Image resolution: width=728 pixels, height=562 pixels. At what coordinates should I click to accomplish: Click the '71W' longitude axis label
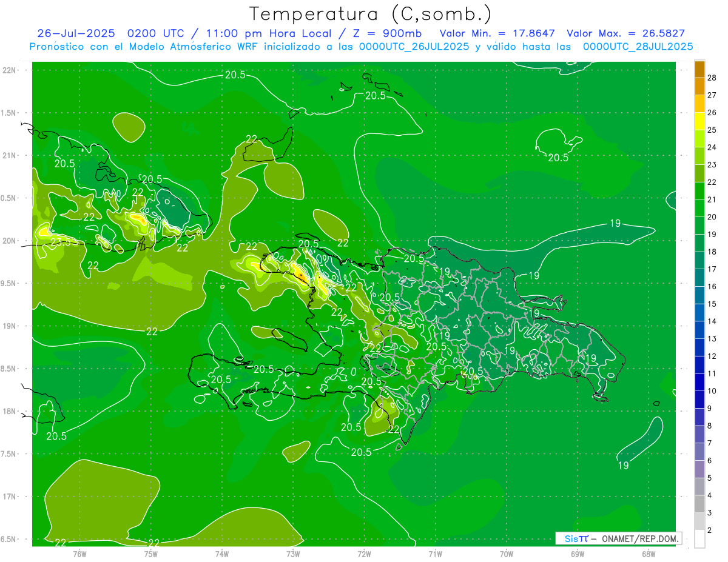[x=435, y=554]
